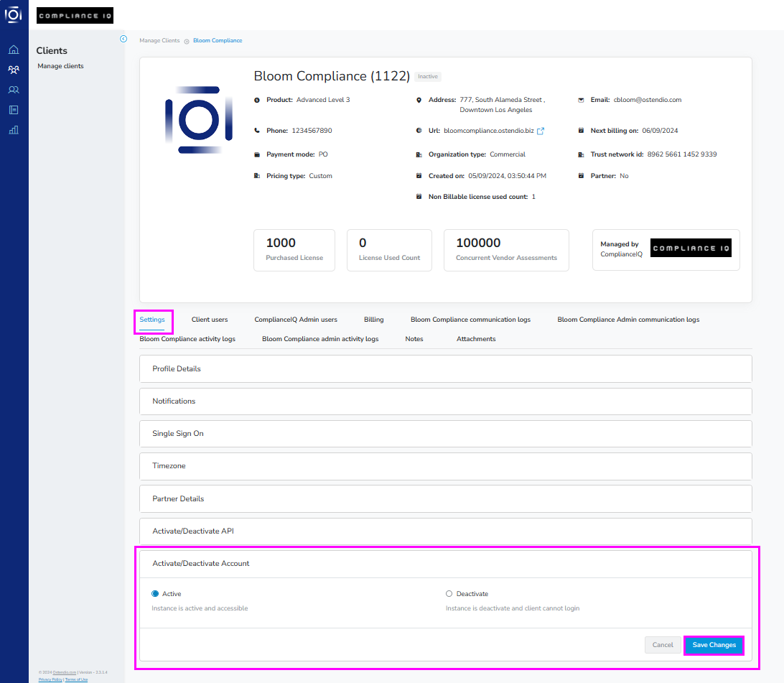This screenshot has height=683, width=784.
Task: Click the envelope icon beside Email
Action: [581, 100]
